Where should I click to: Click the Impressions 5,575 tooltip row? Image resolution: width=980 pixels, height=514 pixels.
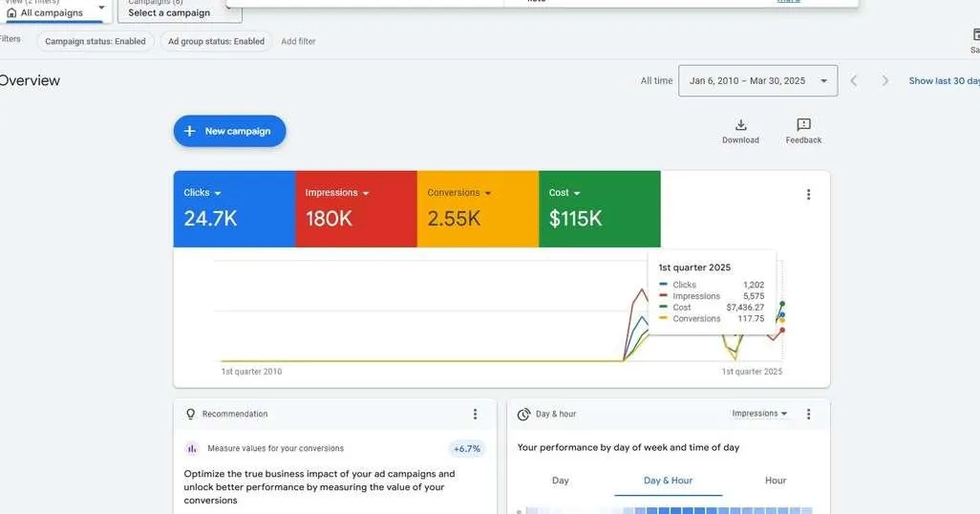click(x=712, y=296)
